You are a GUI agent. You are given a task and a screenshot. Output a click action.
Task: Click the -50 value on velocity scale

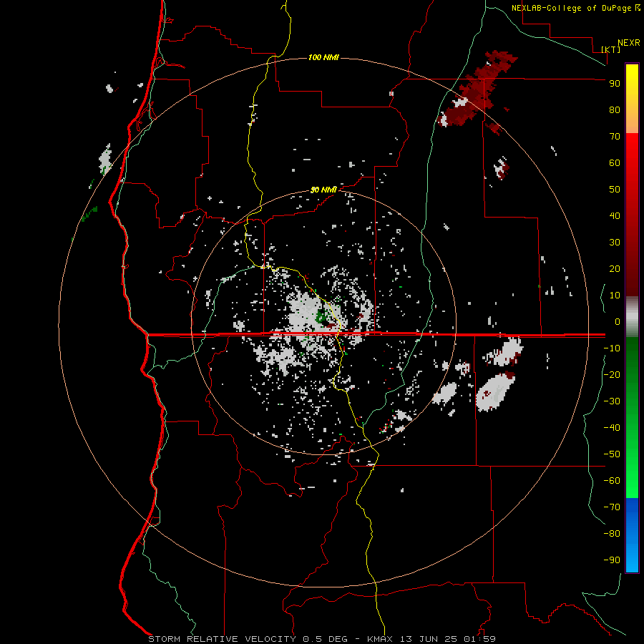[612, 454]
